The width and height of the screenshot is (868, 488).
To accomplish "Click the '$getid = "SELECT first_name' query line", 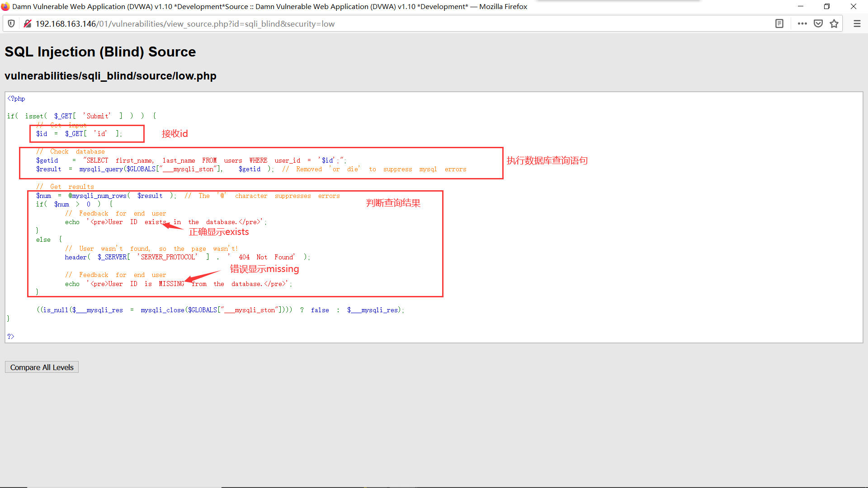I will coord(191,160).
